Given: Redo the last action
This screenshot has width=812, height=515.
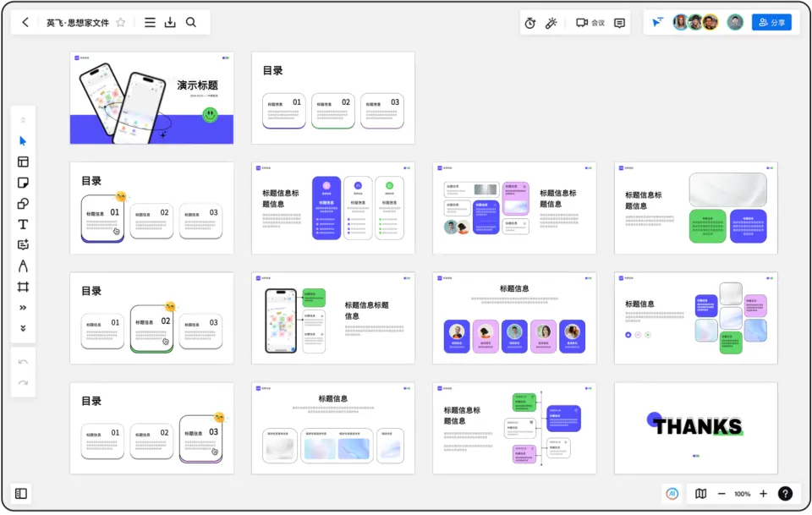Looking at the screenshot, I should tap(23, 382).
